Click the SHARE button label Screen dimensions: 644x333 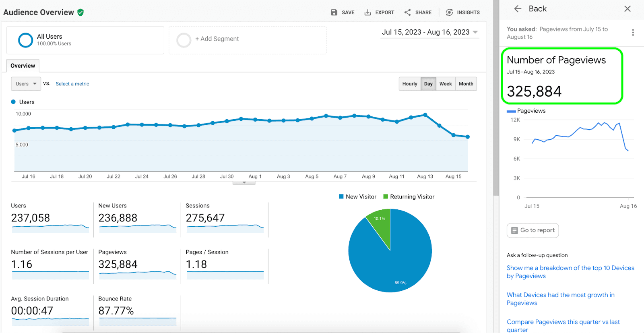click(x=423, y=12)
